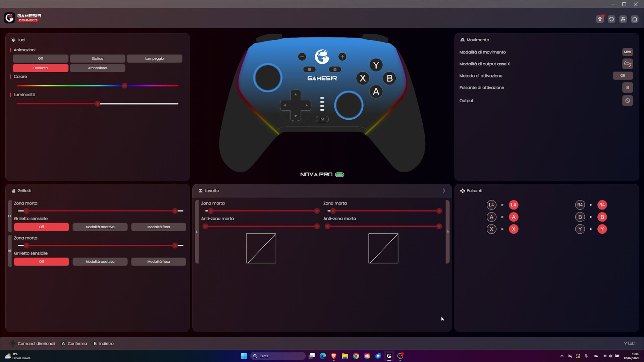Select the Arcobaleno animation

97,68
